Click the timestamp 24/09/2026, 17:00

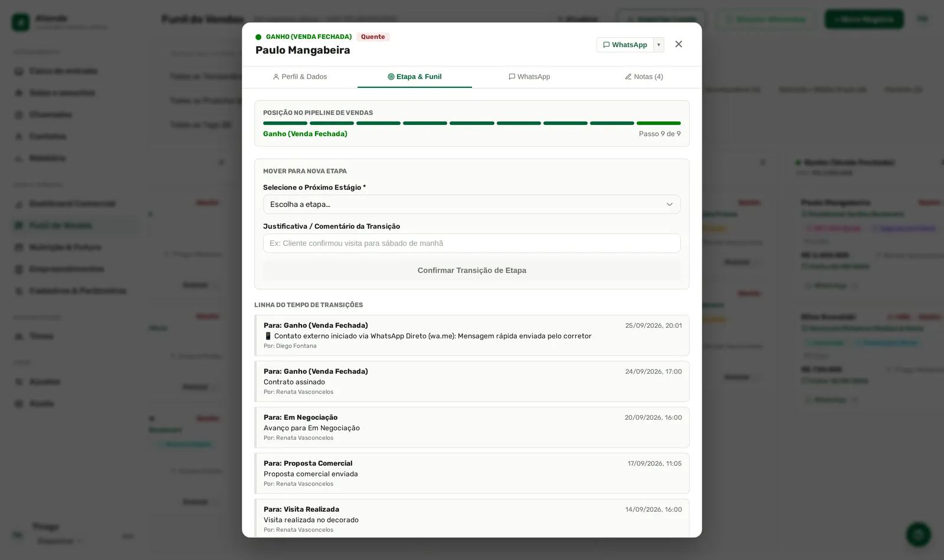[654, 371]
